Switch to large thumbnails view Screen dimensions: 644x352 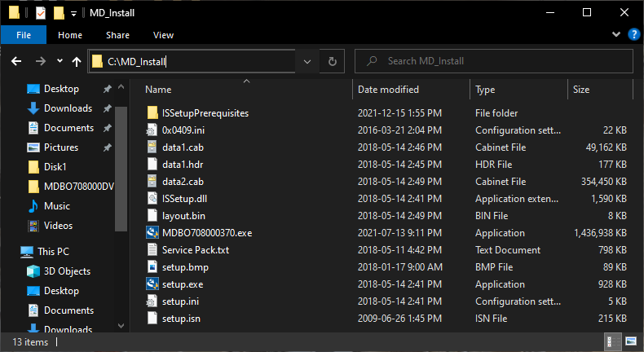[630, 341]
